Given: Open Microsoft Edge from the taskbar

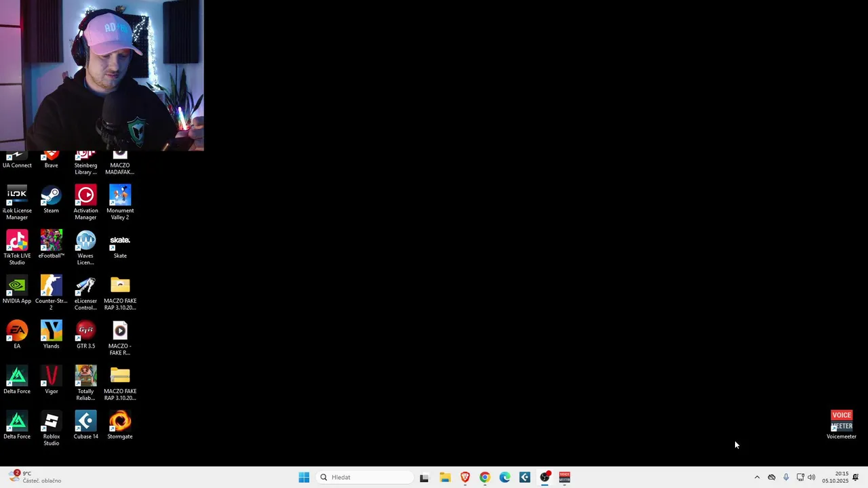Looking at the screenshot, I should (505, 477).
